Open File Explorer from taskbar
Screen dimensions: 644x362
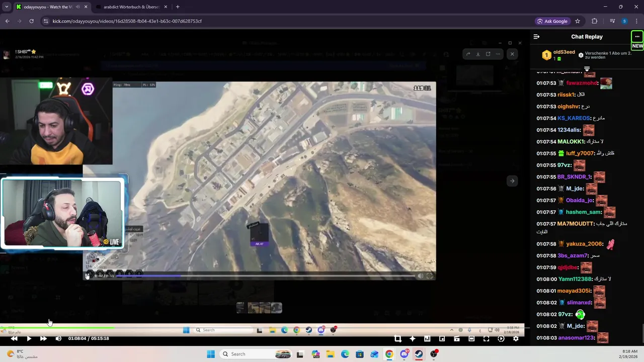click(x=331, y=354)
